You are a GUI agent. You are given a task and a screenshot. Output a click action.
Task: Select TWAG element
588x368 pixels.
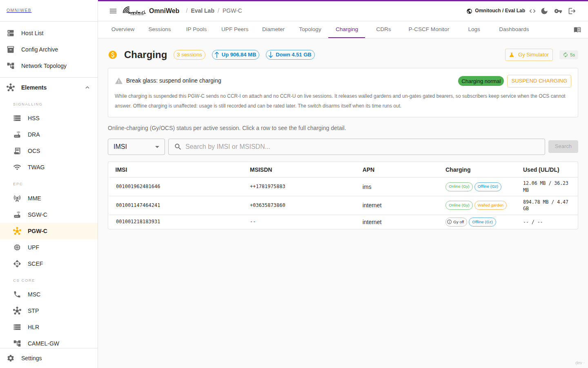(49, 167)
